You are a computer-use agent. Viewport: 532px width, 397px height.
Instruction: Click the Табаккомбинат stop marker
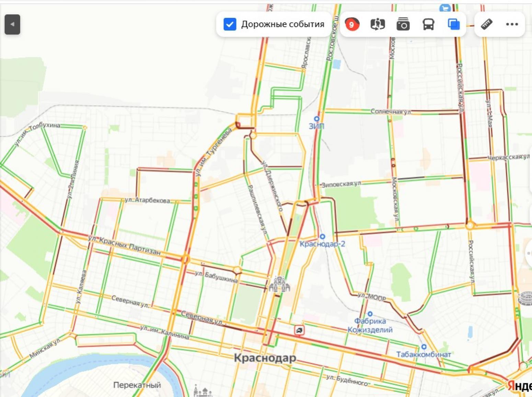tap(424, 347)
